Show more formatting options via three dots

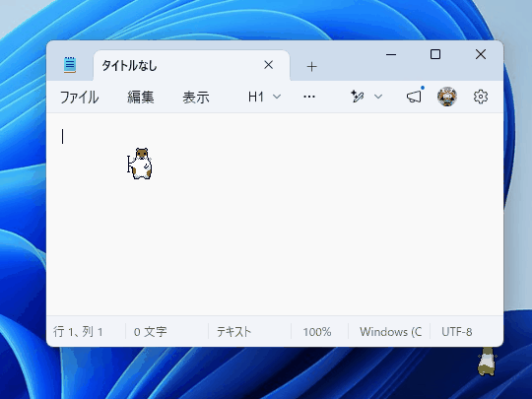(309, 97)
